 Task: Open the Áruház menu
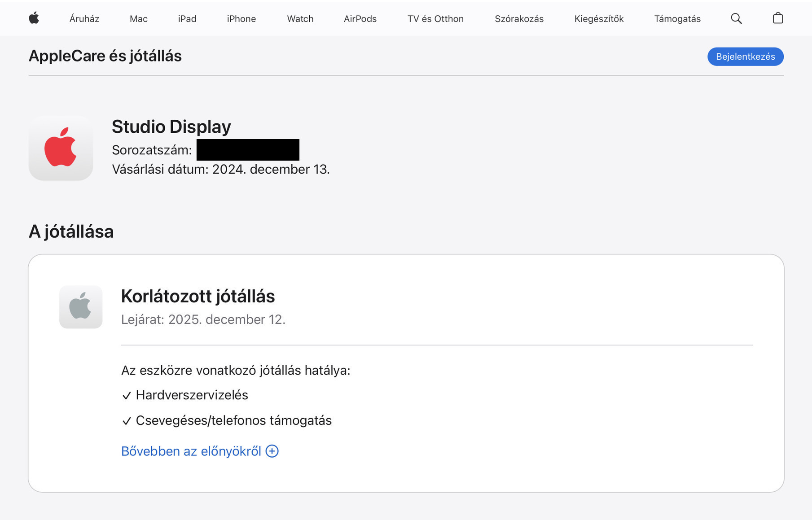tap(84, 19)
